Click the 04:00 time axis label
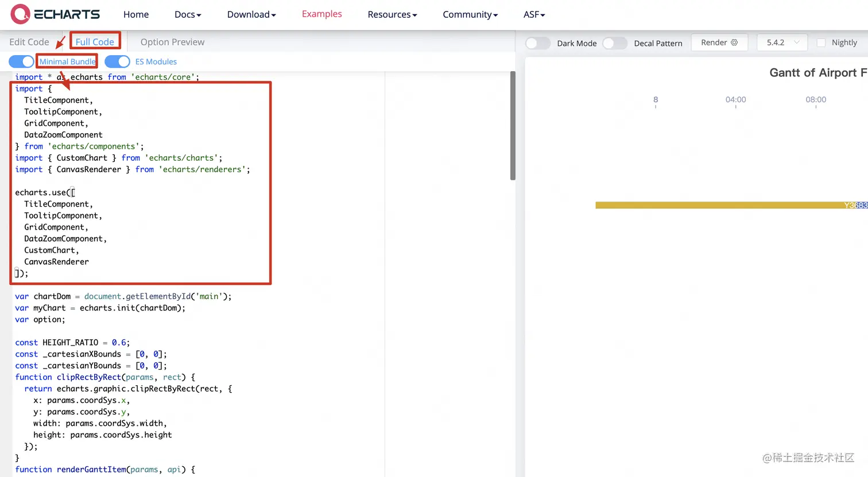 [x=735, y=100]
